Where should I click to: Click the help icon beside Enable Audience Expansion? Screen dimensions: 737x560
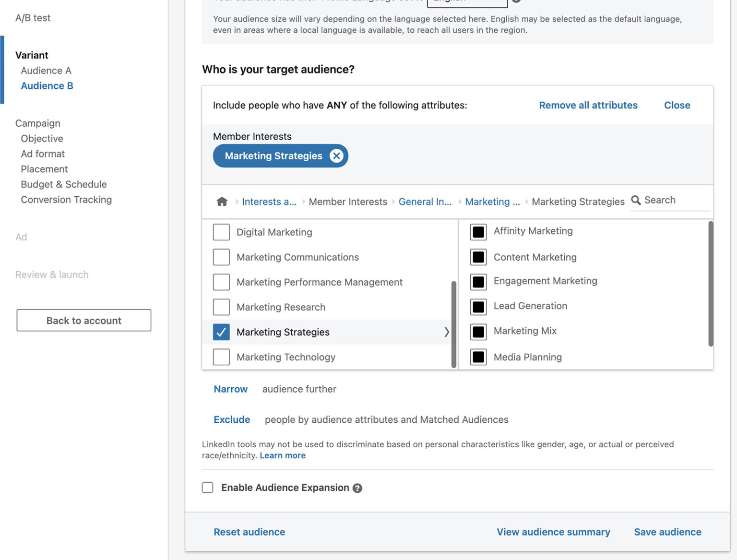pos(357,488)
